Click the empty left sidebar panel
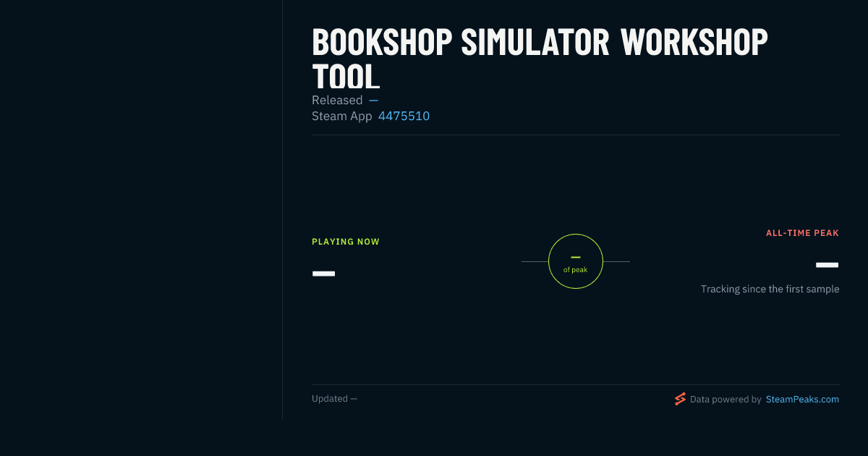 141,210
